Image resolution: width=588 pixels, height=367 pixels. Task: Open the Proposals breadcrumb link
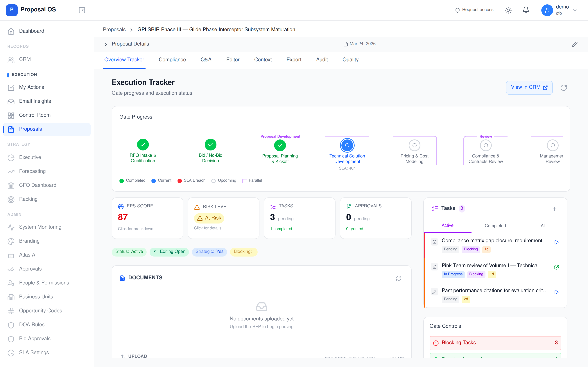coord(114,29)
